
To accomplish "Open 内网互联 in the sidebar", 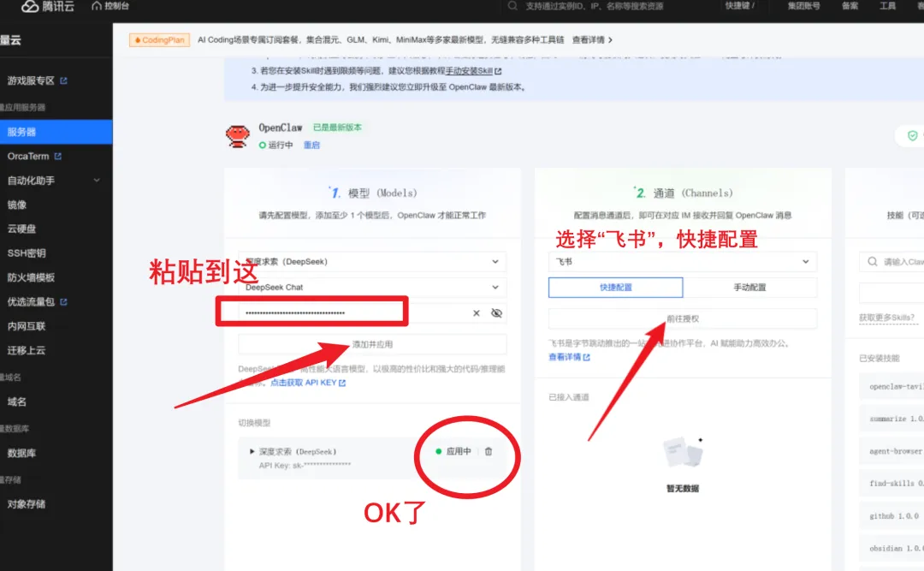I will (x=27, y=325).
